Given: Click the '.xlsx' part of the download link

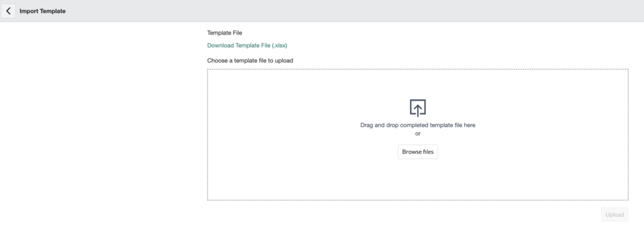Looking at the screenshot, I should coord(279,45).
